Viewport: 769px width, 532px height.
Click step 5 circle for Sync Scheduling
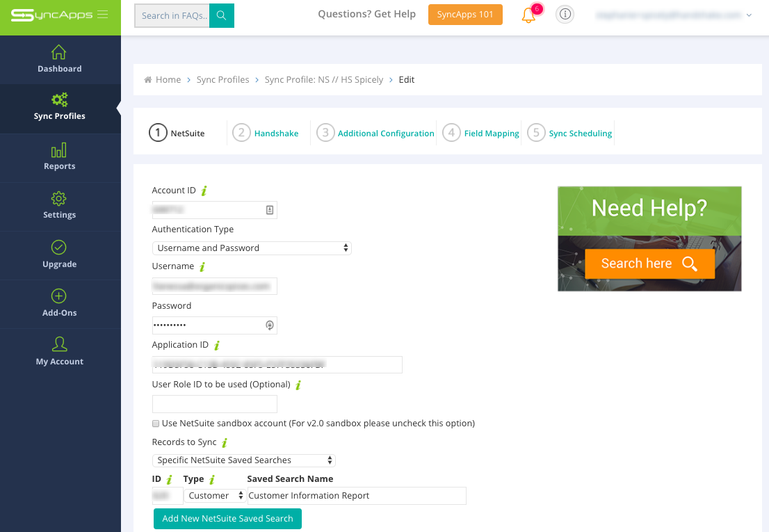(536, 132)
